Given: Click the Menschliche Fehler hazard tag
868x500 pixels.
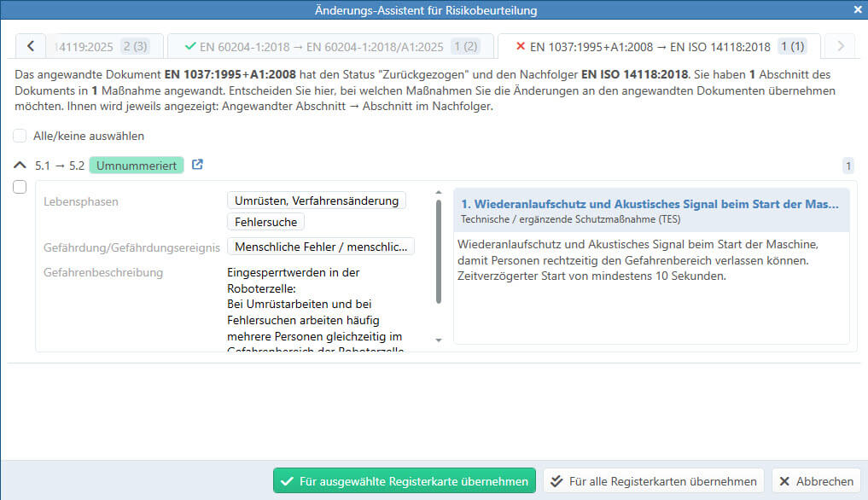Looking at the screenshot, I should click(321, 247).
